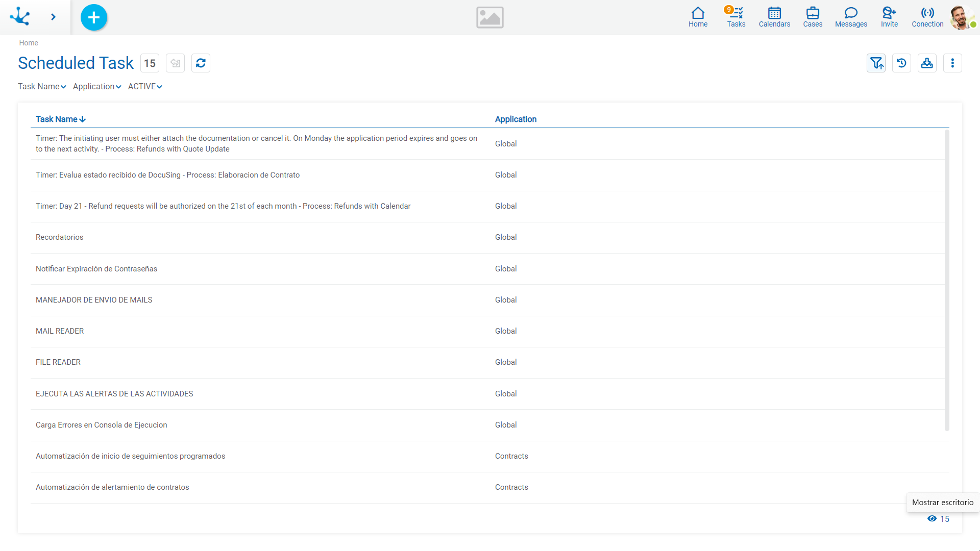Open the history clock icon

click(901, 63)
